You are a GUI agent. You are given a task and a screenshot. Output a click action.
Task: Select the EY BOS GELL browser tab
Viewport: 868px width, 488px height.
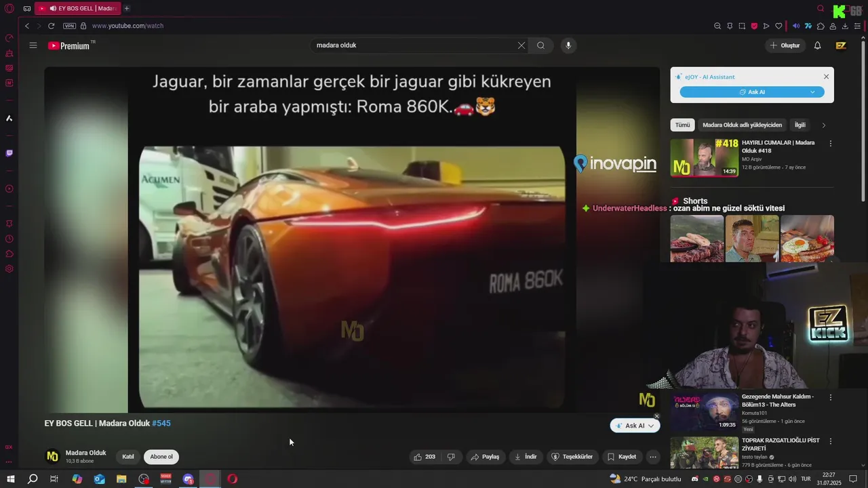77,9
